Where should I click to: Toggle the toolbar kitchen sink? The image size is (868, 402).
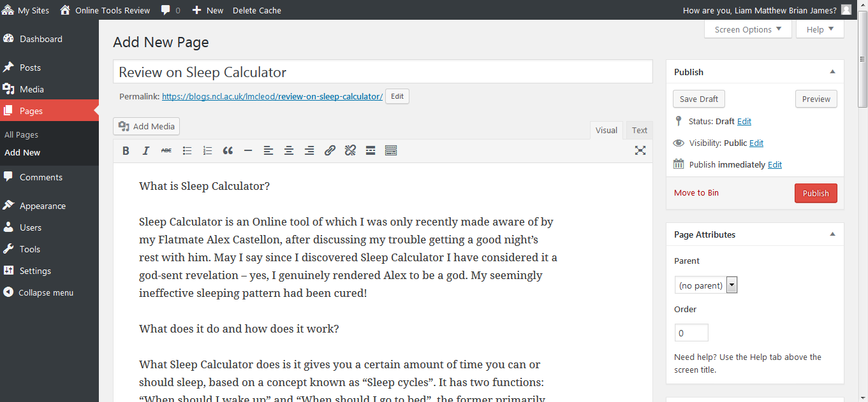(391, 150)
